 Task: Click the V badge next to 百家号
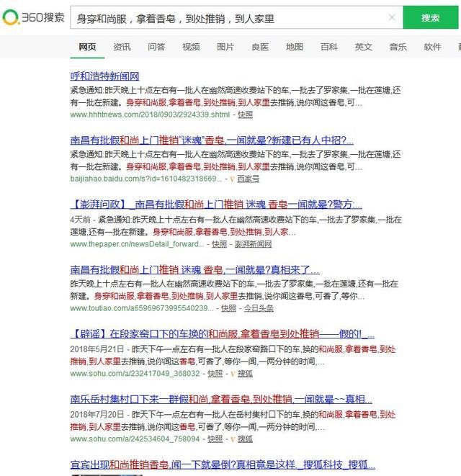pos(233,179)
